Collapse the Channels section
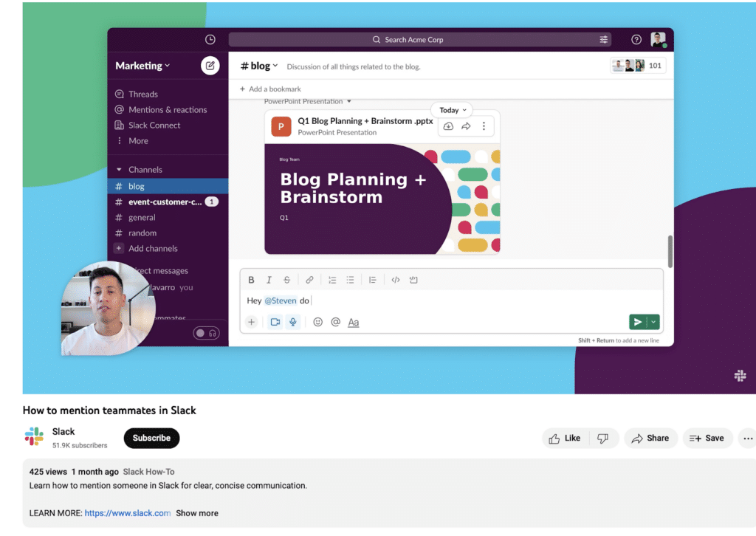This screenshot has width=756, height=536. coord(119,170)
